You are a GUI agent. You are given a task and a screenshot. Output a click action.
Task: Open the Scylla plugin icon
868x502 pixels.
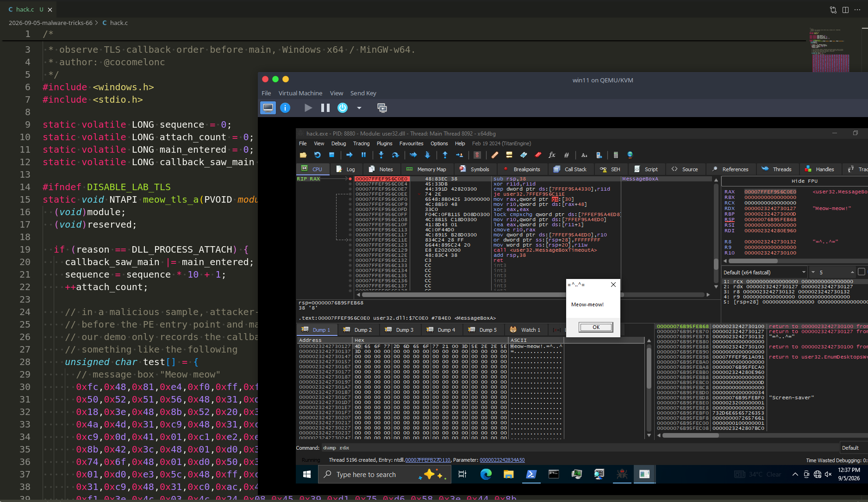(x=477, y=155)
